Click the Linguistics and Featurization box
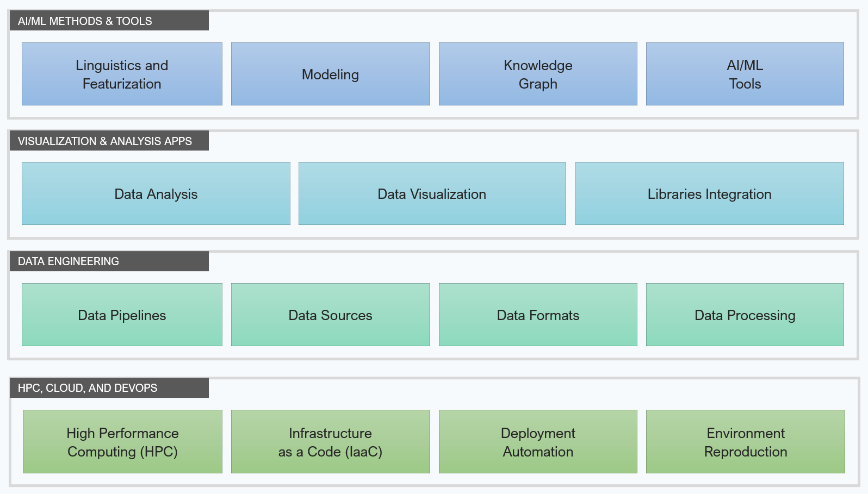Screen dimensions: 868x494 (x=122, y=74)
